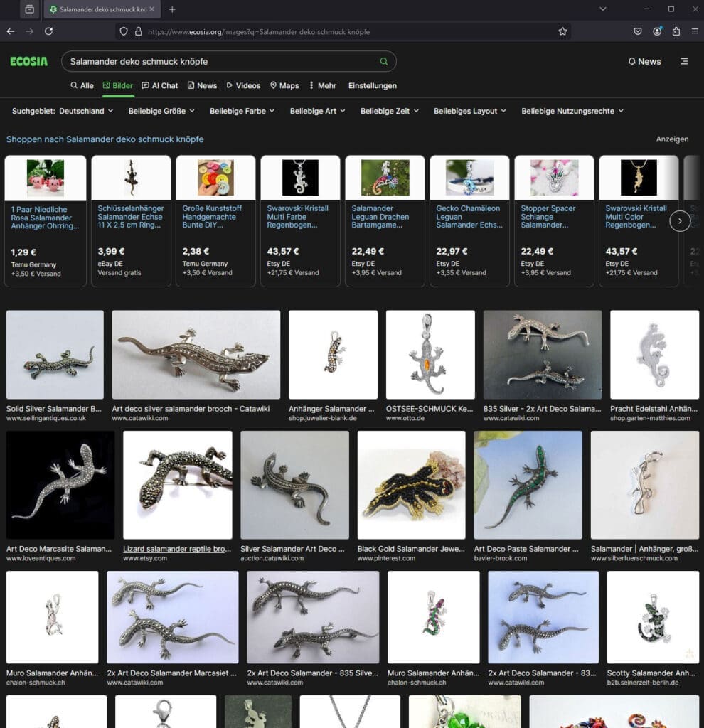Open the Beliebige Zeit filter
704x728 pixels.
390,111
